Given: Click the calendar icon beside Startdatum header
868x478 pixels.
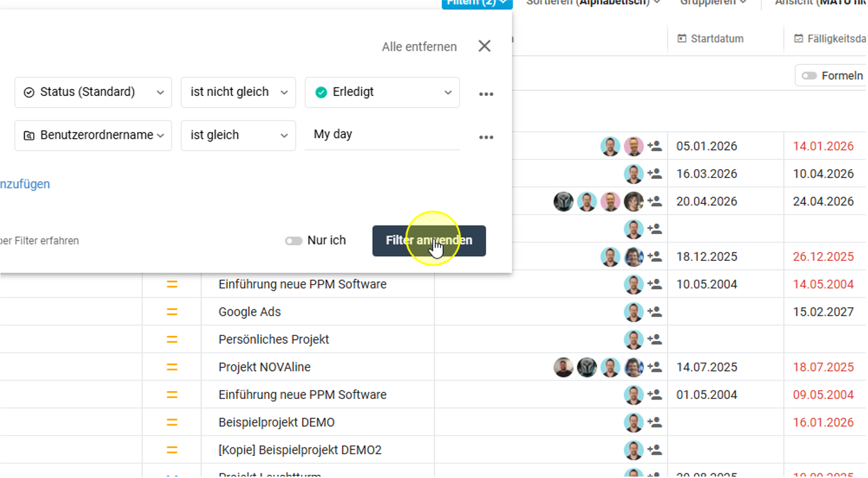Looking at the screenshot, I should [x=681, y=39].
